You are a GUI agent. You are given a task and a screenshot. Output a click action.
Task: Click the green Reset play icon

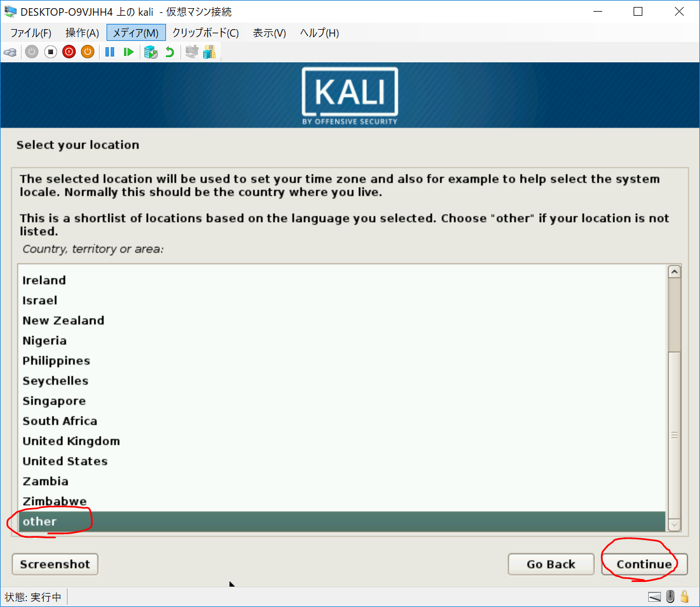[x=129, y=52]
